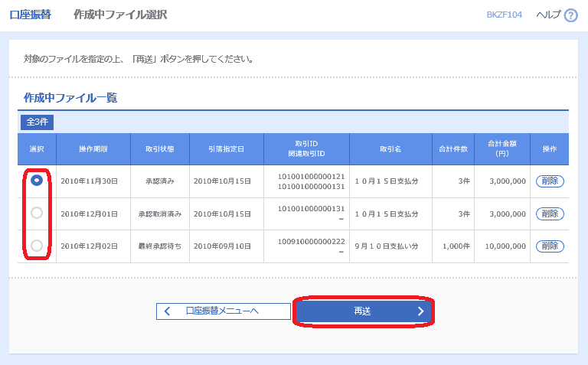The height and width of the screenshot is (365, 588).
Task: Click the 口座振替 header title
Action: [x=30, y=15]
